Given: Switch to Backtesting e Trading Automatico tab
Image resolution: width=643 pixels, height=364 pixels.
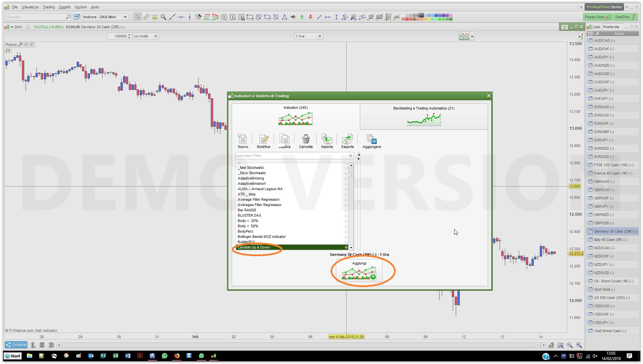Looking at the screenshot, I should [424, 116].
